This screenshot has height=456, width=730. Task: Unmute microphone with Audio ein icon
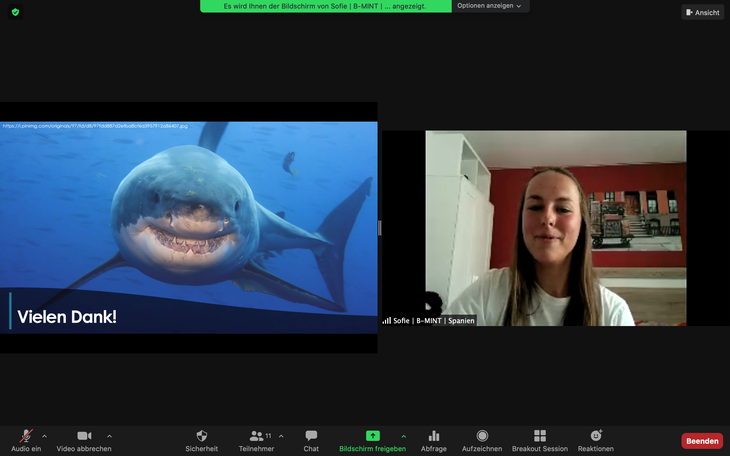[26, 437]
